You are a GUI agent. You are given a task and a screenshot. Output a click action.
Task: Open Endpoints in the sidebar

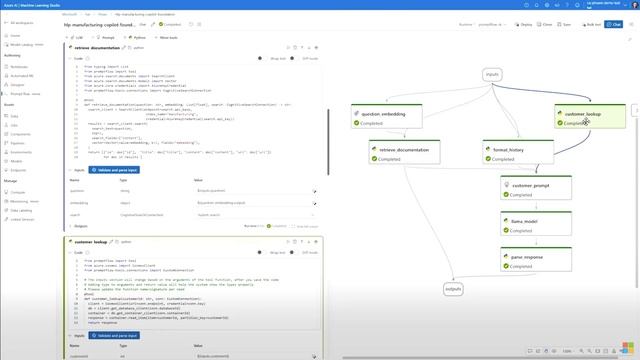point(18,170)
